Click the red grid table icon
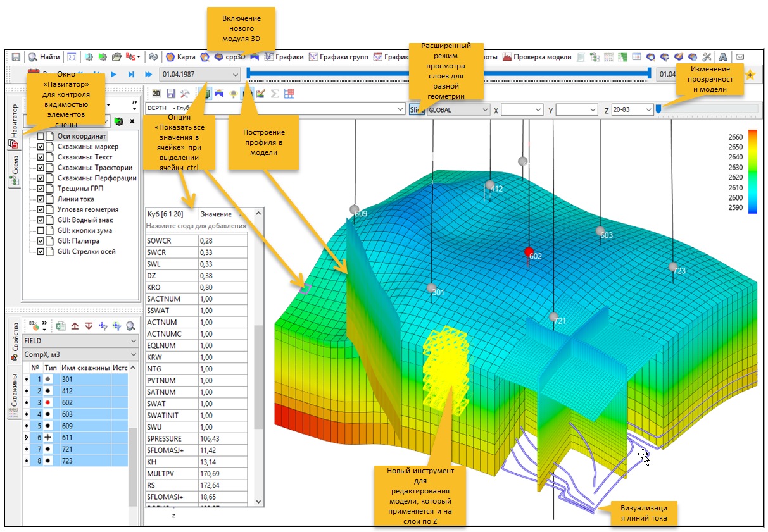 pos(289,94)
